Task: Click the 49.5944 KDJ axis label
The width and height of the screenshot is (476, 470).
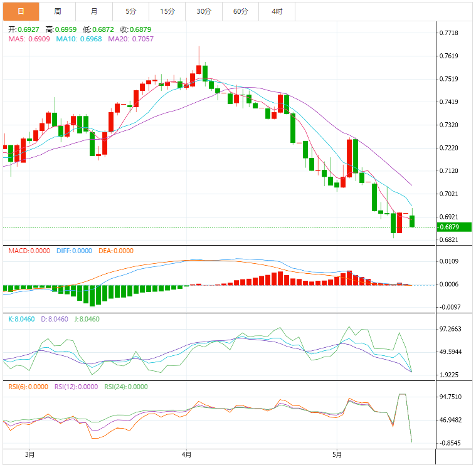Action: (450, 352)
